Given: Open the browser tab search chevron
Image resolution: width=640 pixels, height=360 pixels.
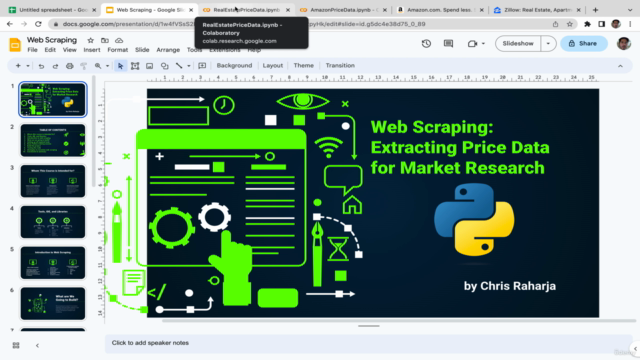Looking at the screenshot, I should click(630, 10).
